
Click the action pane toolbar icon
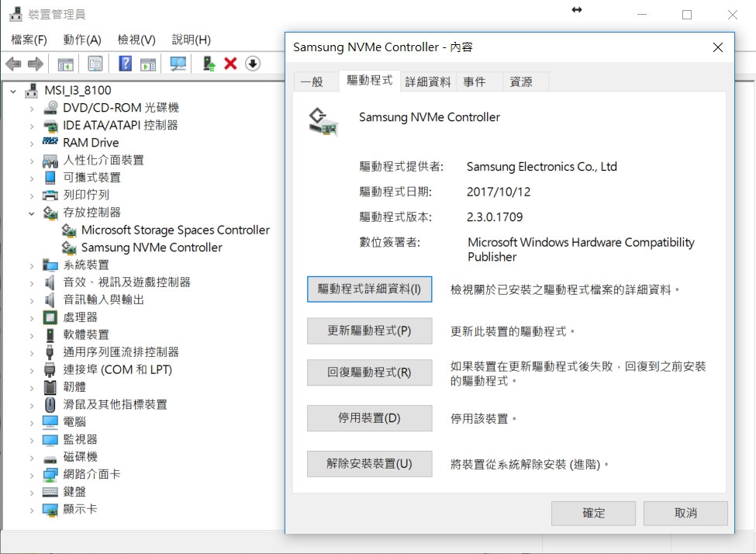148,64
